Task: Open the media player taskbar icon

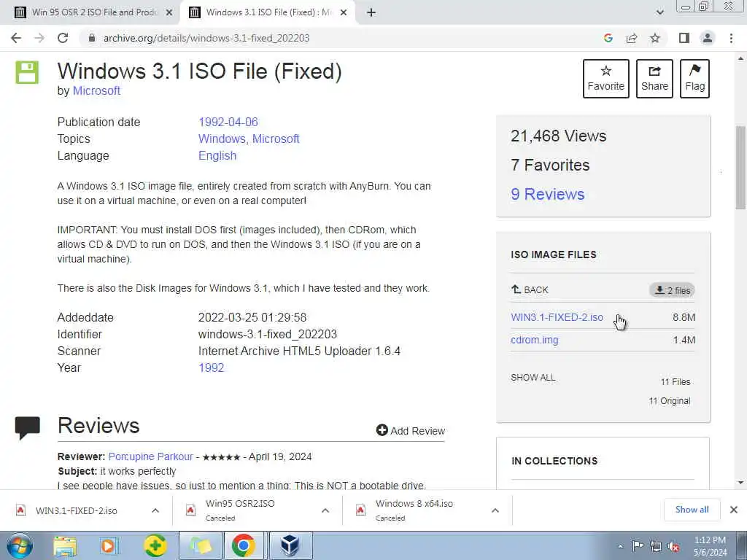Action: click(109, 545)
